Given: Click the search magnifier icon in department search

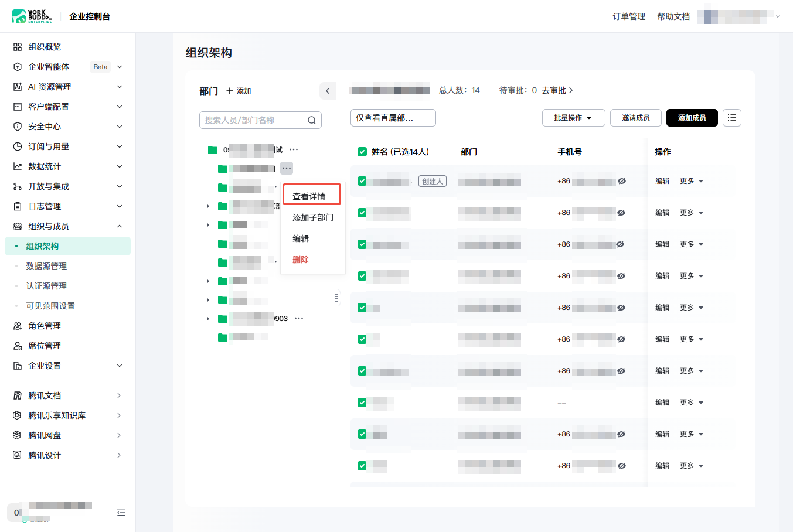Looking at the screenshot, I should pyautogui.click(x=312, y=120).
